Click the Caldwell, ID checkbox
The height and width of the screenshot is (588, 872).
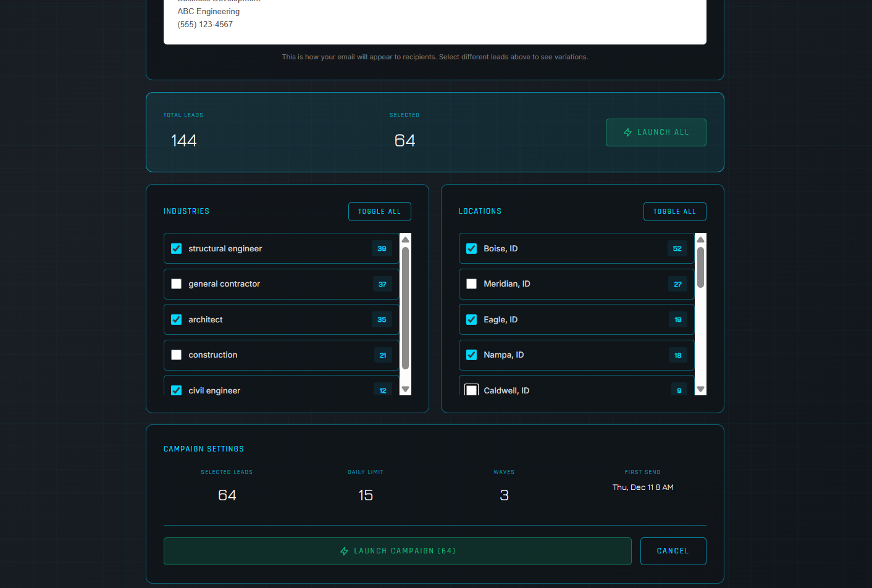click(x=471, y=390)
